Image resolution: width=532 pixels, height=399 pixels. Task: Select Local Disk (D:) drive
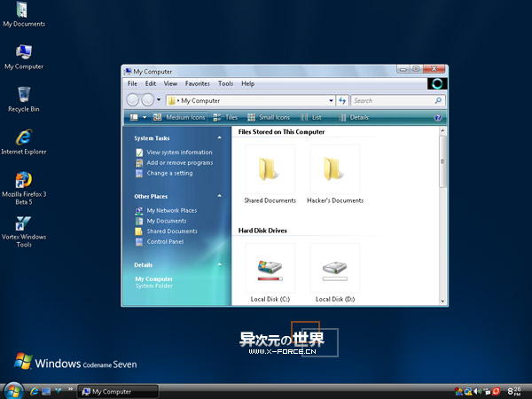(335, 273)
